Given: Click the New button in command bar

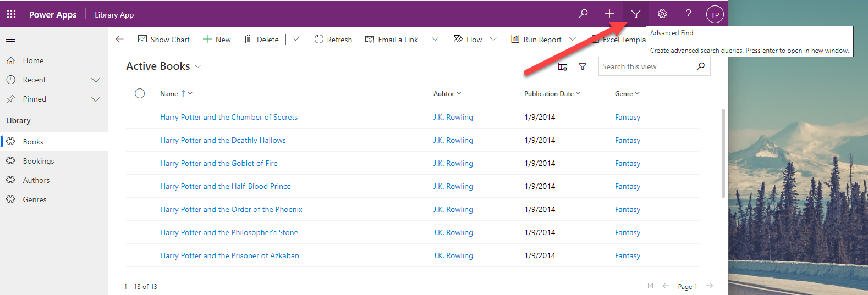Looking at the screenshot, I should point(217,40).
